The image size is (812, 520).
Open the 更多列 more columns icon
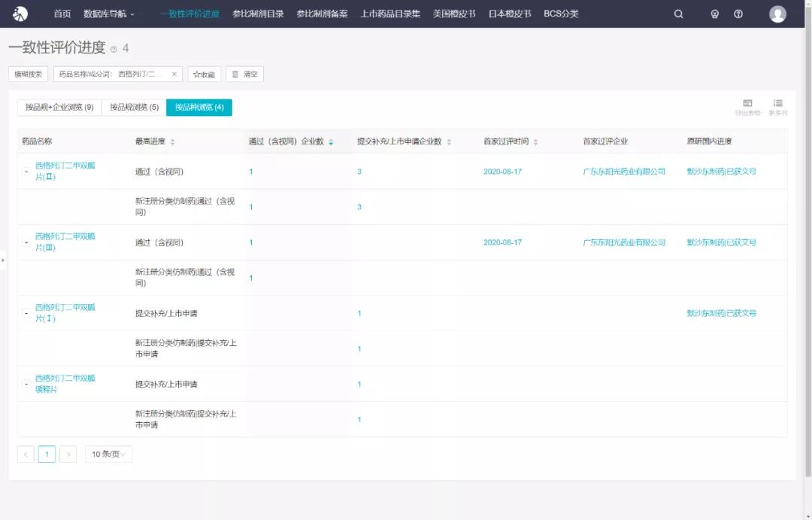[778, 107]
